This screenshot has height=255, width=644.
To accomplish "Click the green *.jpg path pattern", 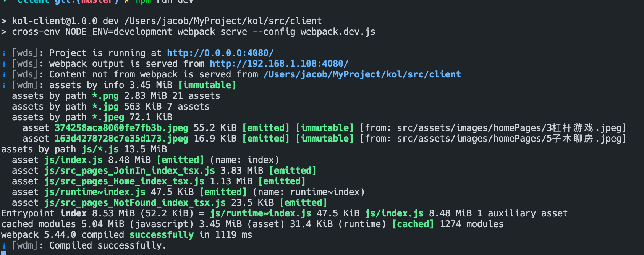I will [105, 107].
